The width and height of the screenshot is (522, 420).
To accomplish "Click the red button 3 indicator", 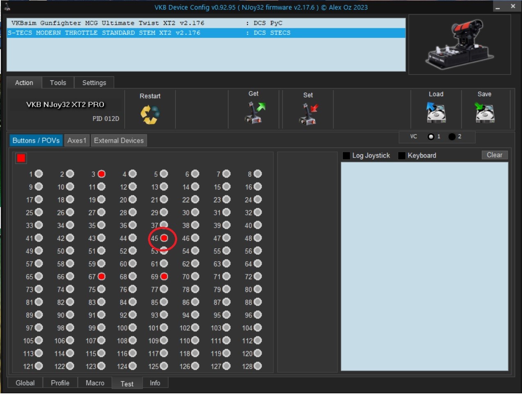I will click(102, 174).
